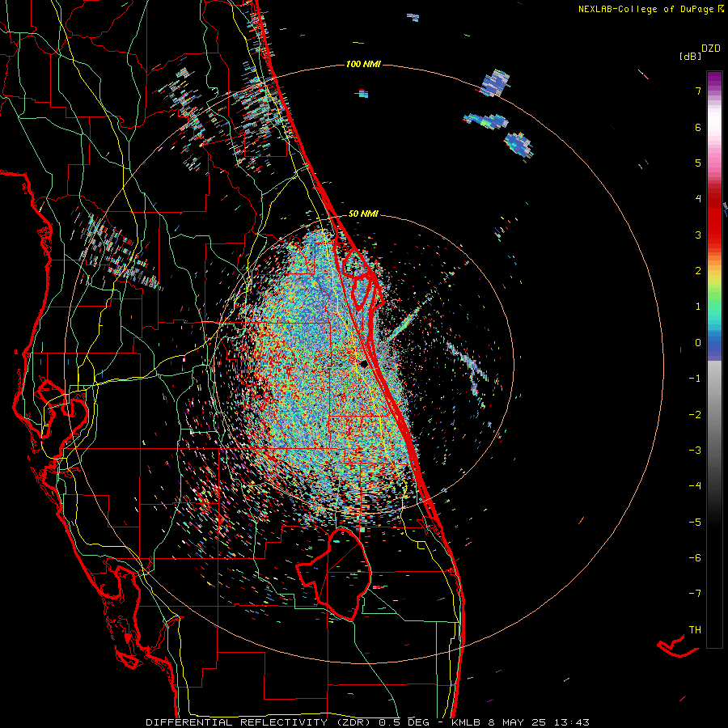This screenshot has height=728, width=728.
Task: Click the "50 NMI" range ring label
Action: pyautogui.click(x=363, y=214)
